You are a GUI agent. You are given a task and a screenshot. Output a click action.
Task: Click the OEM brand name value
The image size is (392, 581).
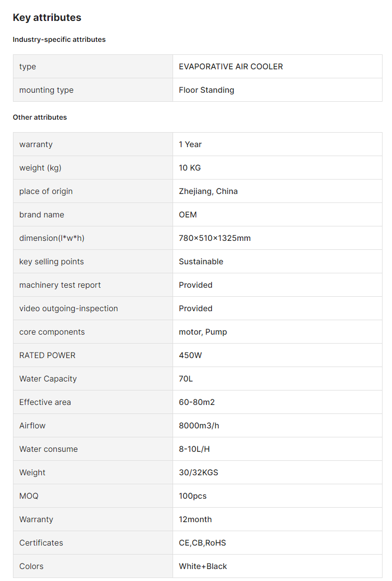(x=188, y=215)
